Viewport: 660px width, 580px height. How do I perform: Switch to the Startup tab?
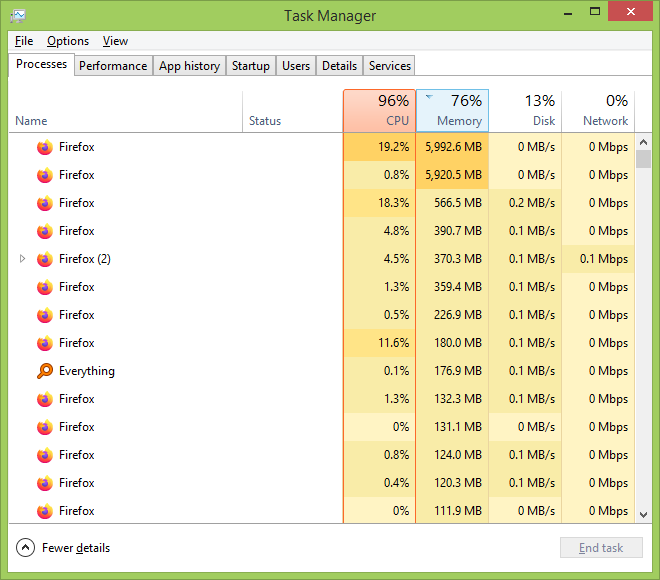point(251,66)
